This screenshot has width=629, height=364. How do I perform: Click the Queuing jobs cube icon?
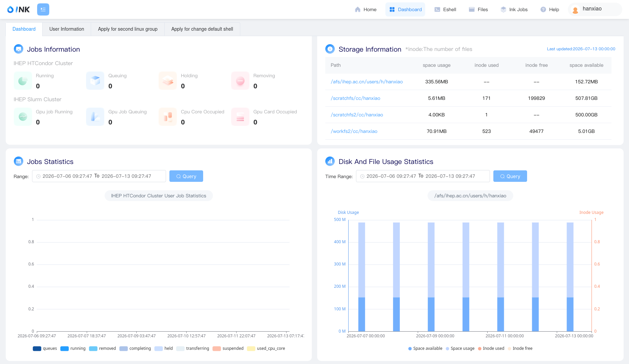click(95, 81)
